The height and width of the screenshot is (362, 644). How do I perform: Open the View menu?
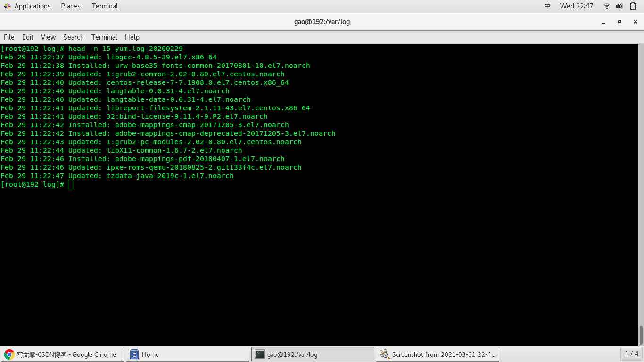48,37
